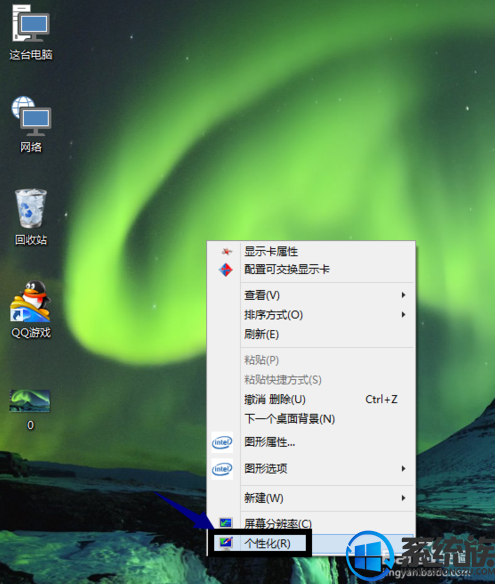
Task: Choose 显示卡属性 from the context menu
Action: click(311, 252)
